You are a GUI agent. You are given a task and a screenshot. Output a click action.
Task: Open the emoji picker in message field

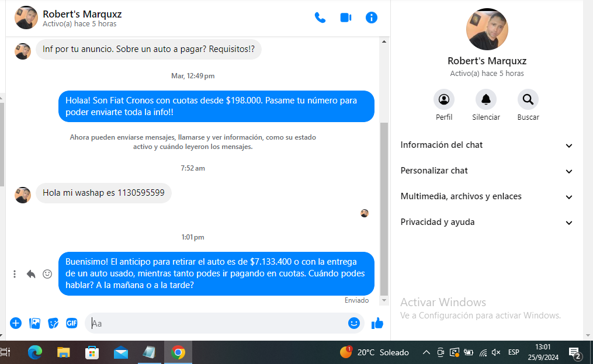pyautogui.click(x=353, y=323)
